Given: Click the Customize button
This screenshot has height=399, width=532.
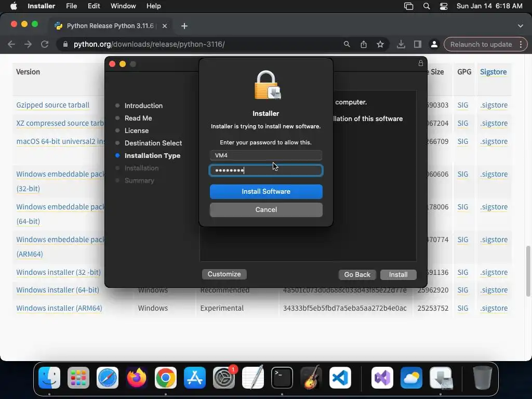Looking at the screenshot, I should [224, 274].
